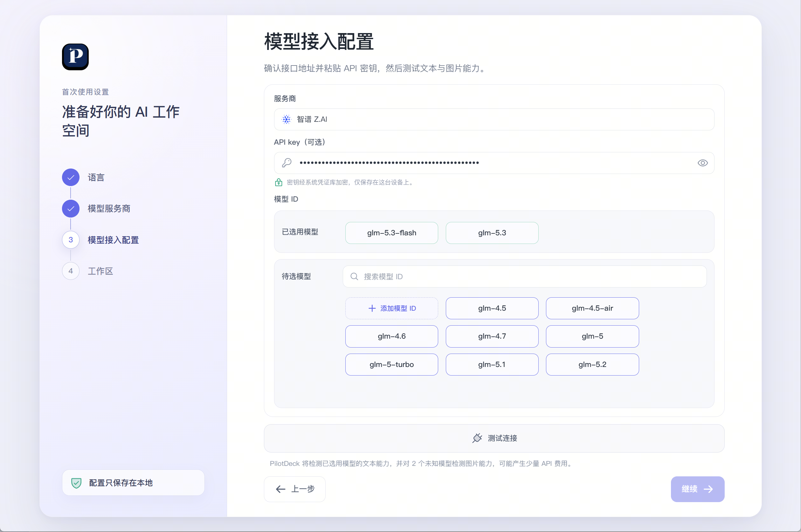Open the 服务商 provider dropdown
Viewport: 801px width, 532px height.
tap(494, 120)
